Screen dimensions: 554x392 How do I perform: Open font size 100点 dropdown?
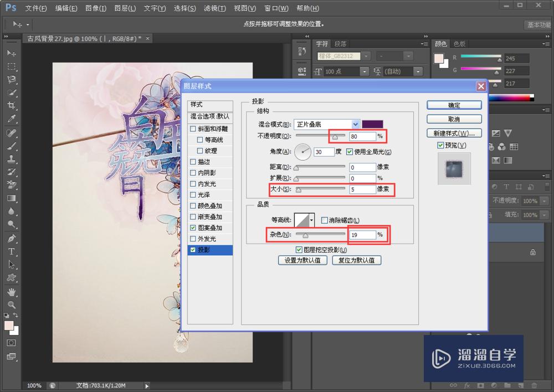365,71
